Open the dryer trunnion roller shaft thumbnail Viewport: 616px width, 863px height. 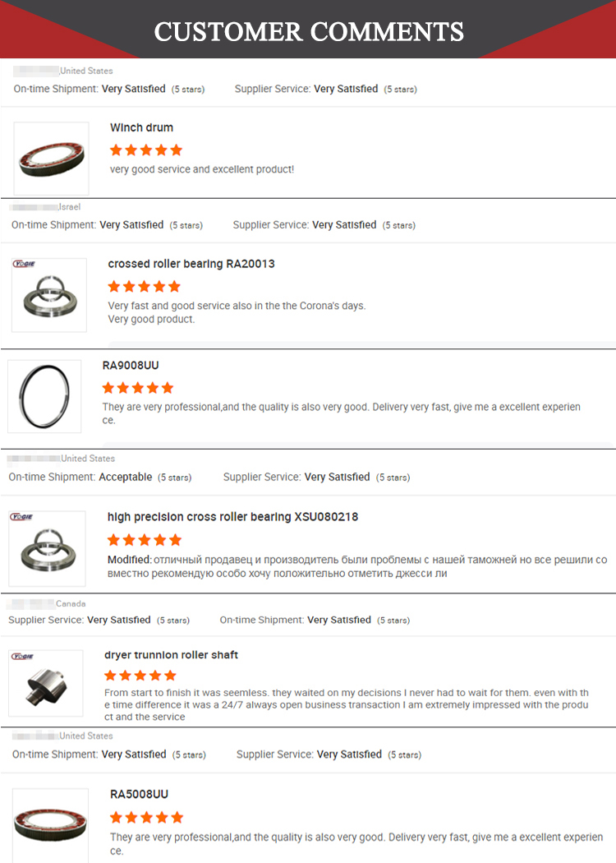click(x=46, y=685)
